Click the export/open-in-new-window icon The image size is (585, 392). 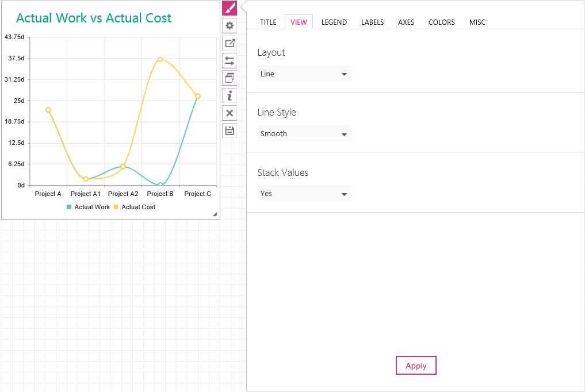230,43
